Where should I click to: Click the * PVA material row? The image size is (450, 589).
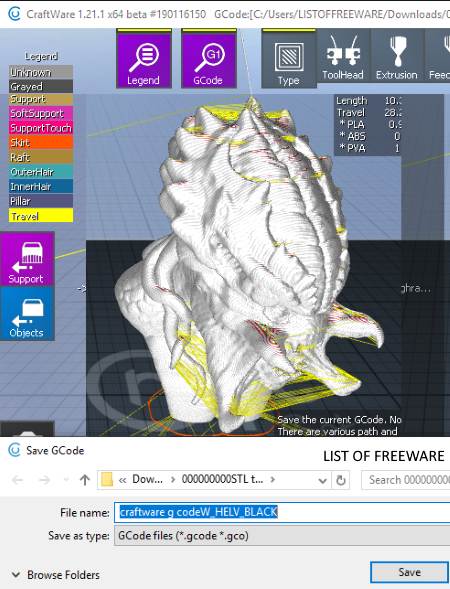(x=368, y=148)
